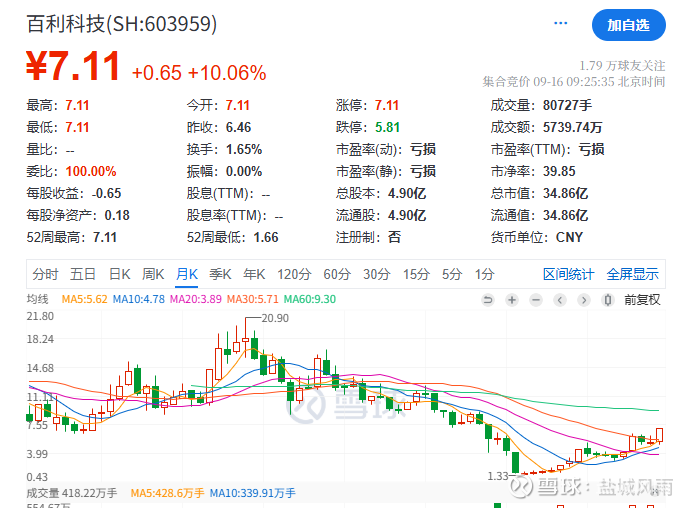Move chart right with right arrow icon

(583, 300)
